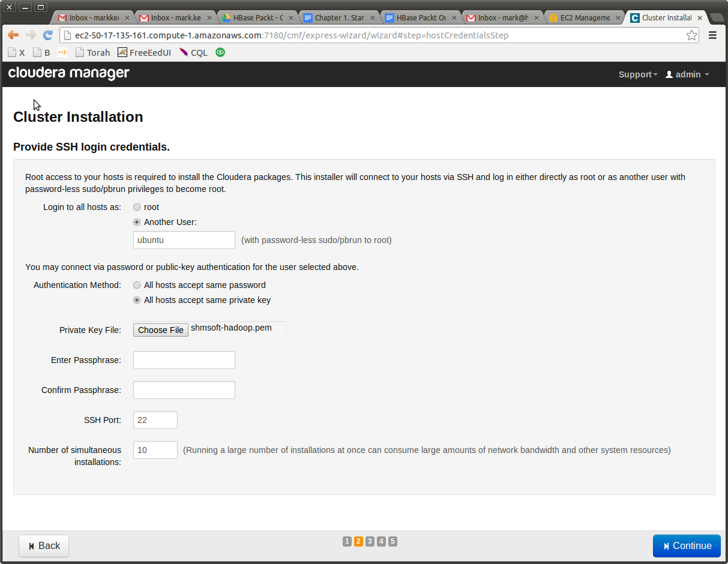
Task: Go to wizard step 1
Action: [347, 542]
